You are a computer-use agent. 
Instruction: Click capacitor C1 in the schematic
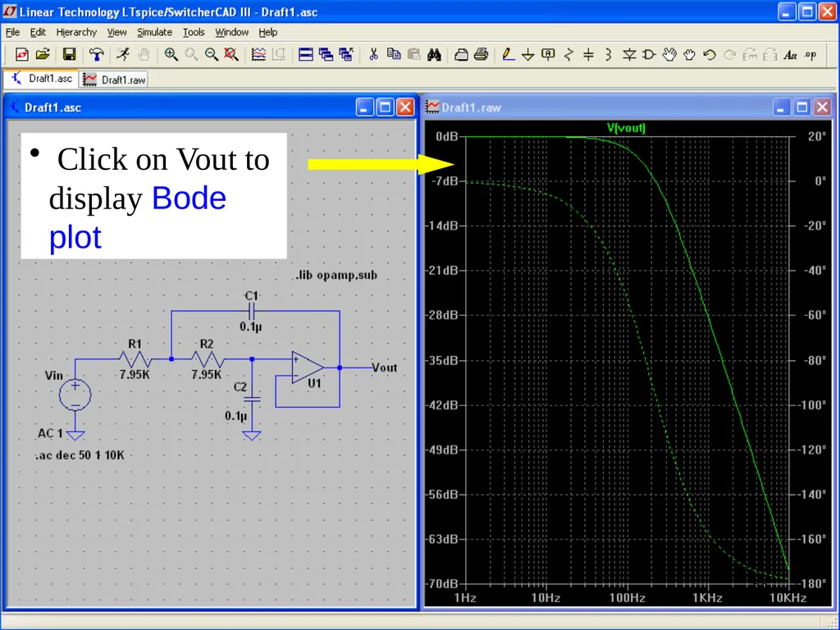(x=251, y=311)
